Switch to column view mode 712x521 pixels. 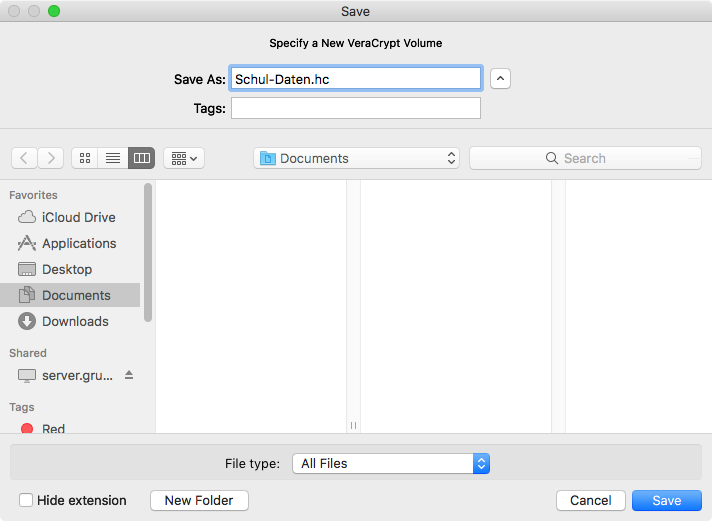[x=141, y=158]
